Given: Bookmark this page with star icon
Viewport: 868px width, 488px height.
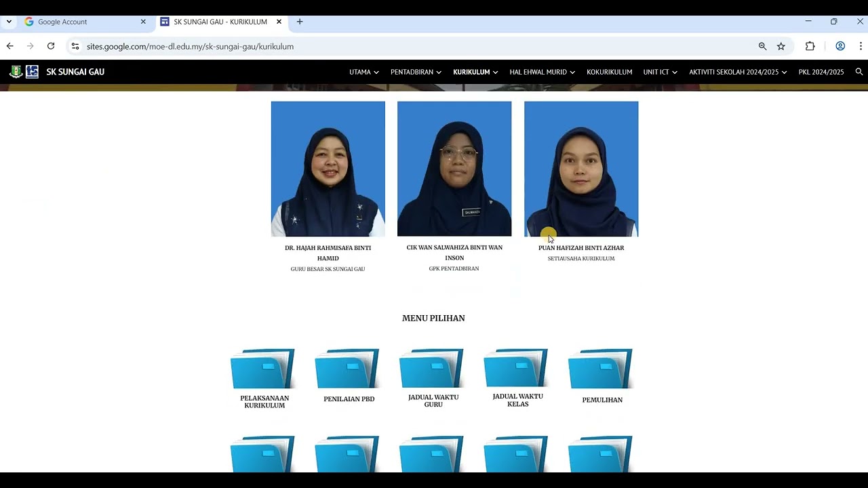Looking at the screenshot, I should pos(781,46).
